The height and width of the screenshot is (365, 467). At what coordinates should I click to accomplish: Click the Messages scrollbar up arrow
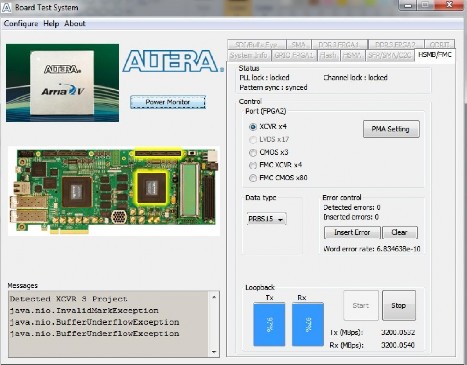click(214, 297)
